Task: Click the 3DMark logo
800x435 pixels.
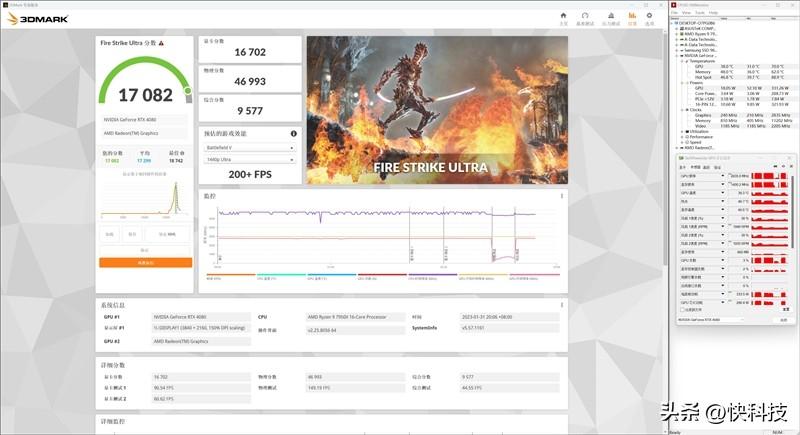Action: click(27, 18)
